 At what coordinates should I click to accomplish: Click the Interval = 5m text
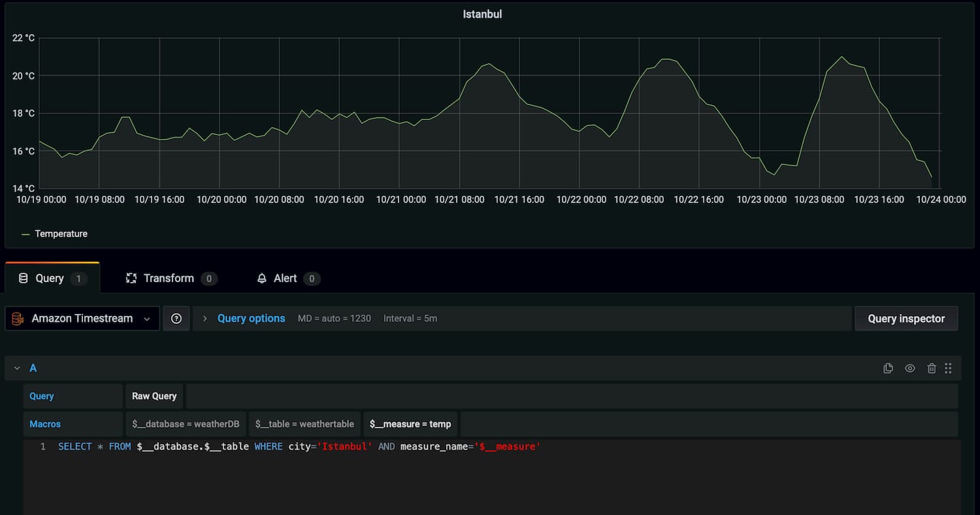[410, 319]
